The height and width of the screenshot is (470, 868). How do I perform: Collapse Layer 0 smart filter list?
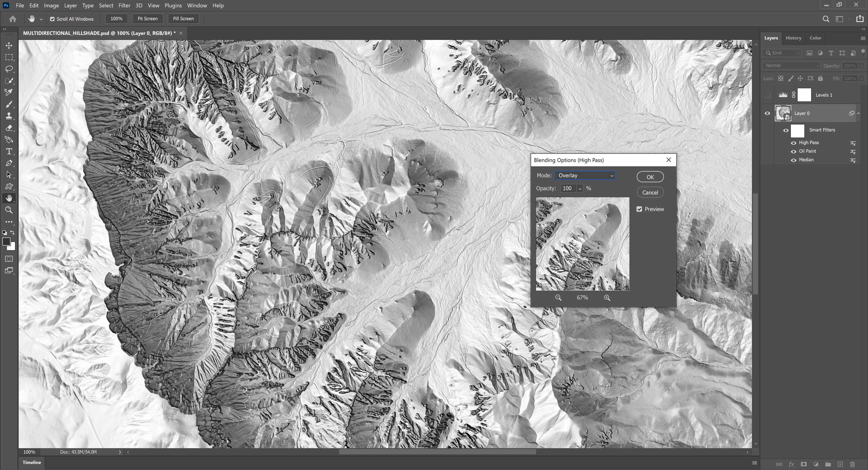click(x=858, y=113)
